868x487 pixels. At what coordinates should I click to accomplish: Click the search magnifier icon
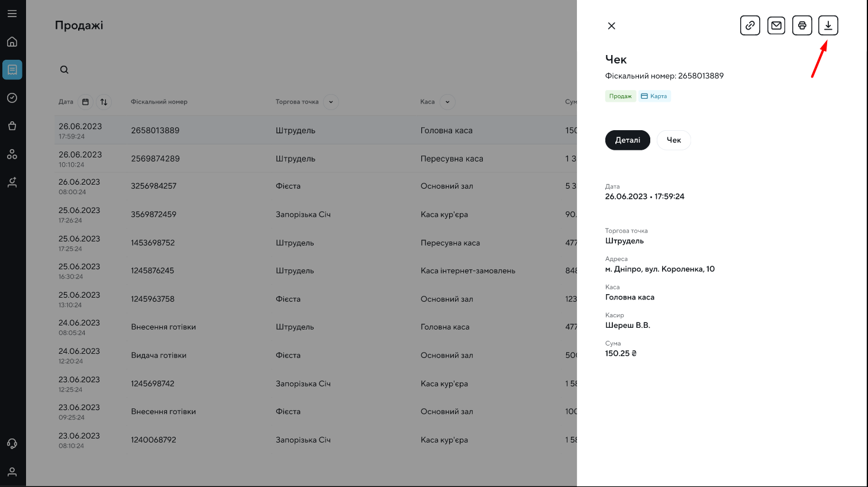click(64, 70)
